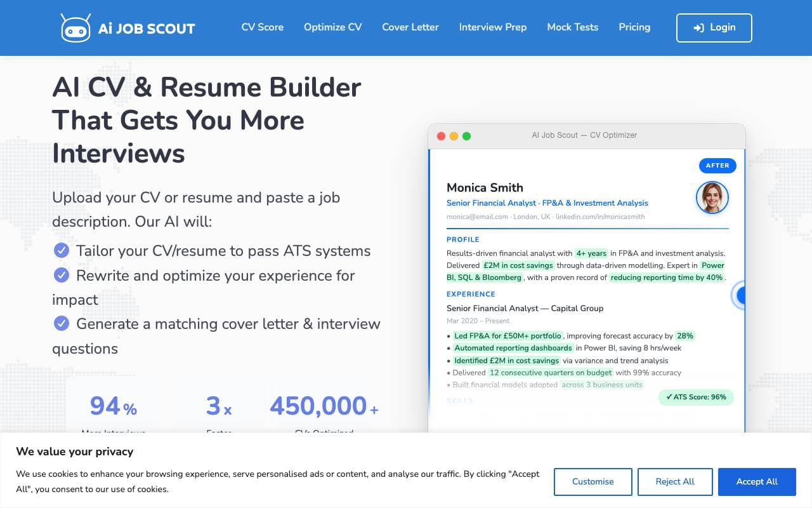Click the 'Mar 2020 – Present' date
812x508 pixels.
[x=478, y=321]
